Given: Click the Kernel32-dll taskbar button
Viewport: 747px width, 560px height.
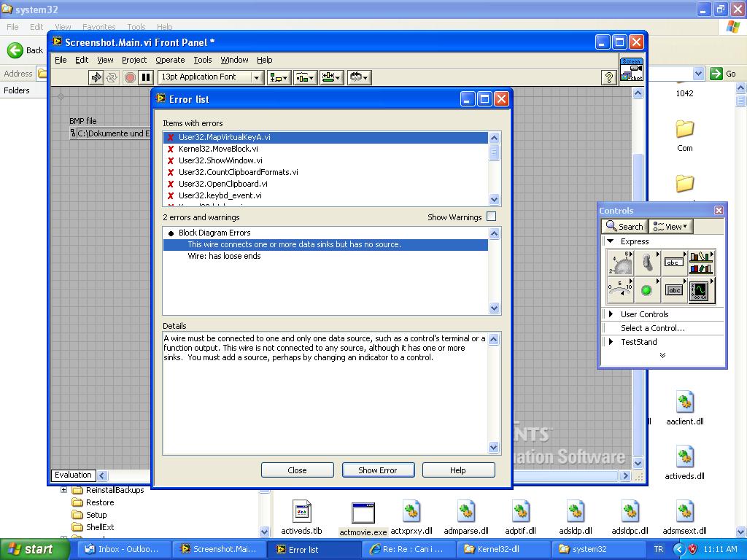Looking at the screenshot, I should click(x=502, y=549).
